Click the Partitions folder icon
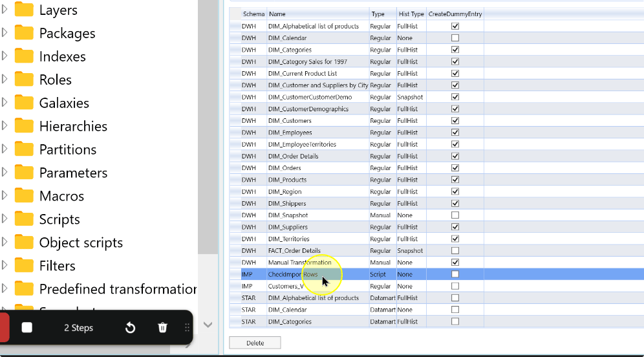The height and width of the screenshot is (357, 644). [24, 149]
